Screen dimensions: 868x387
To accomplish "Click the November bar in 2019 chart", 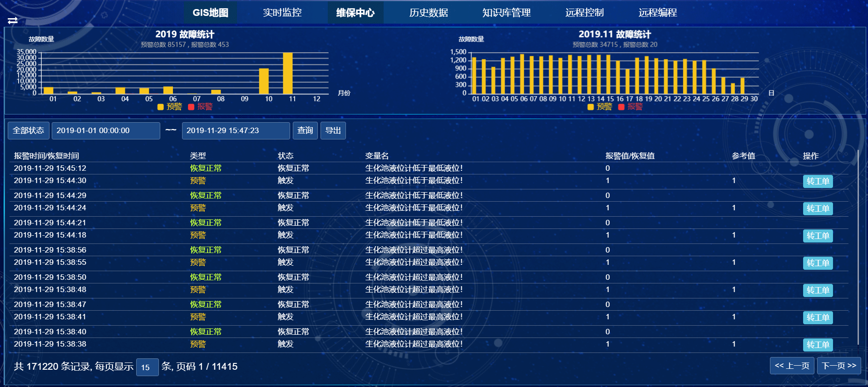I will pos(288,74).
